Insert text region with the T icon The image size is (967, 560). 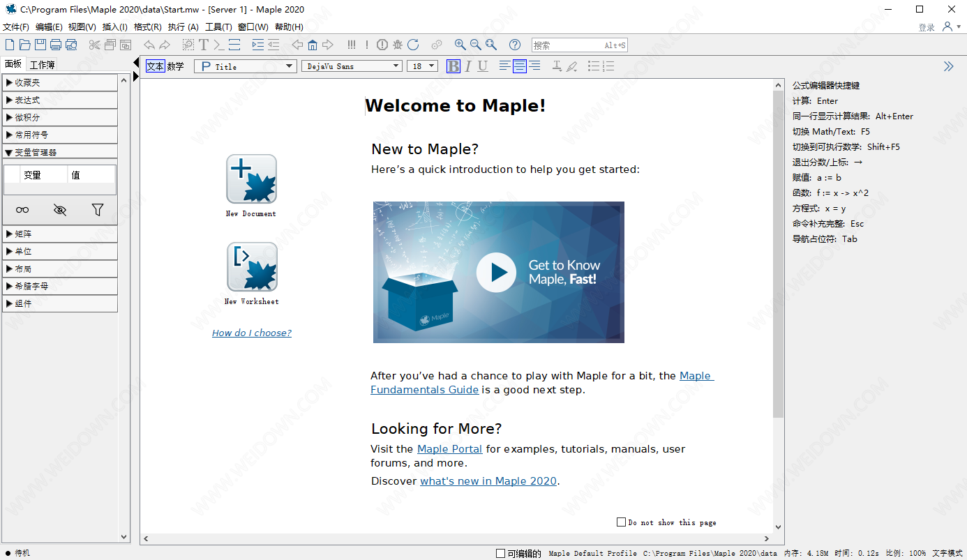pos(204,45)
